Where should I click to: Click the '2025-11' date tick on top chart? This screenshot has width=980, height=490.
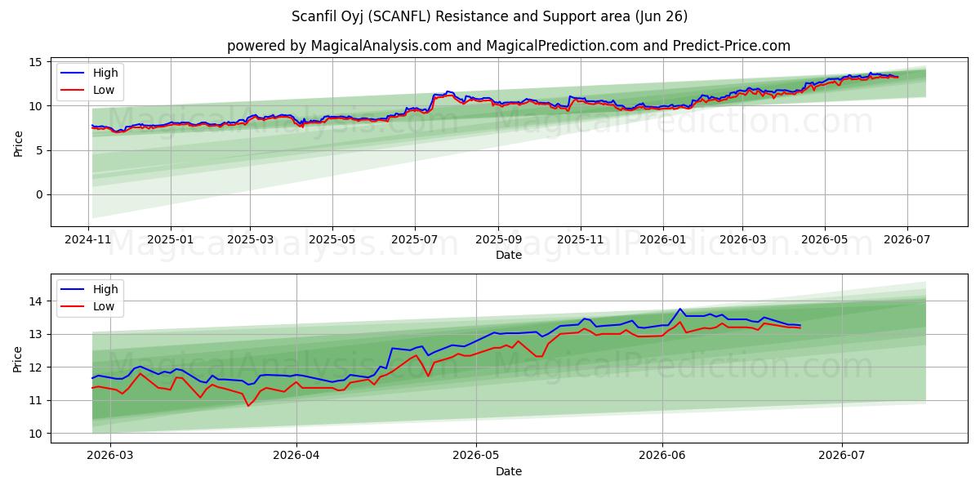pyautogui.click(x=580, y=240)
